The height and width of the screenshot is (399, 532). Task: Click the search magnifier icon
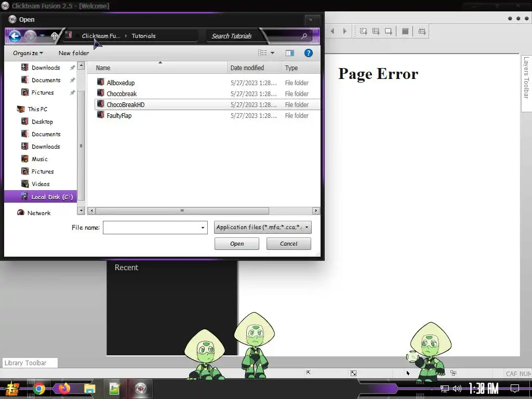pyautogui.click(x=304, y=36)
